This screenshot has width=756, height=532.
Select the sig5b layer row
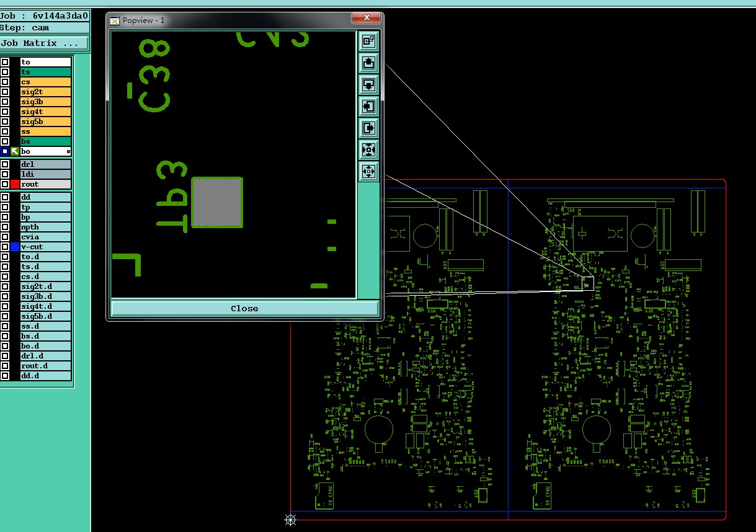click(45, 122)
